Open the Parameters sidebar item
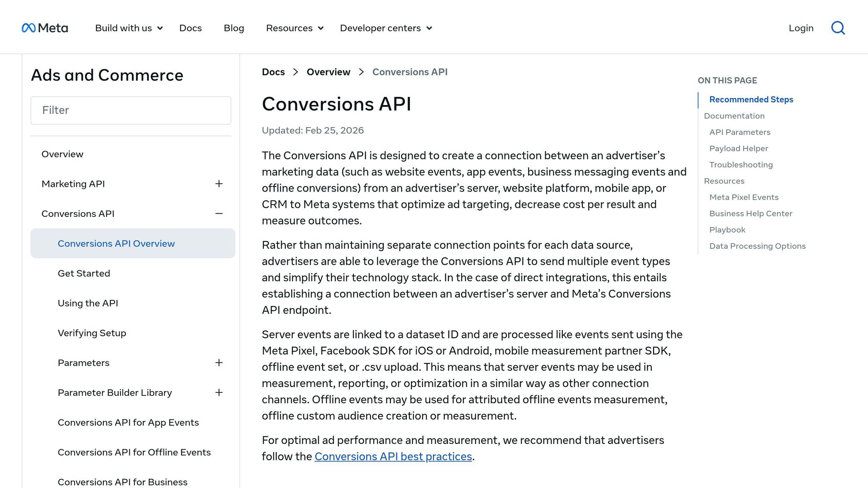 pyautogui.click(x=83, y=363)
